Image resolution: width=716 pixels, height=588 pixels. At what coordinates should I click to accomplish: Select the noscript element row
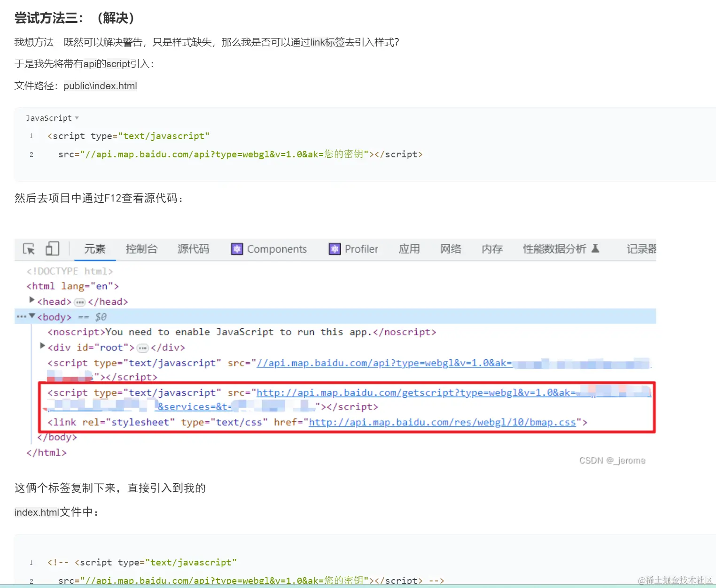pos(241,333)
